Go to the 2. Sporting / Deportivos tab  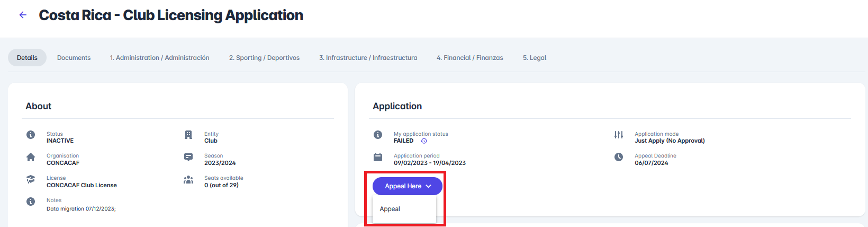point(264,58)
